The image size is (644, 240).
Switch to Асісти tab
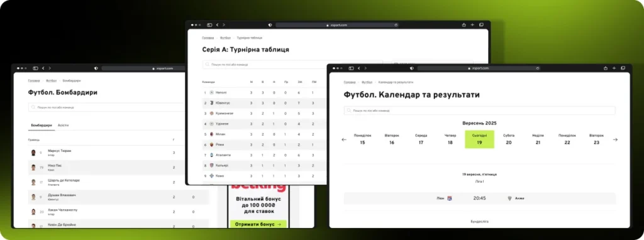pos(64,125)
